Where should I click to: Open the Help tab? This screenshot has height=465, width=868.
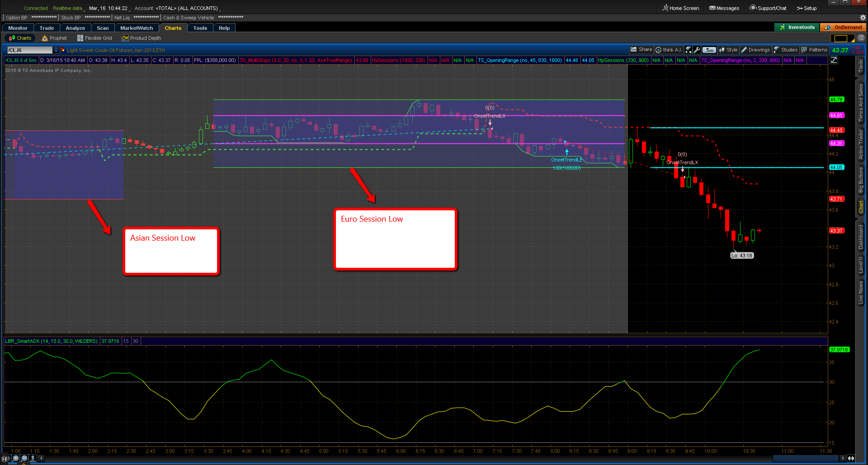tap(224, 28)
